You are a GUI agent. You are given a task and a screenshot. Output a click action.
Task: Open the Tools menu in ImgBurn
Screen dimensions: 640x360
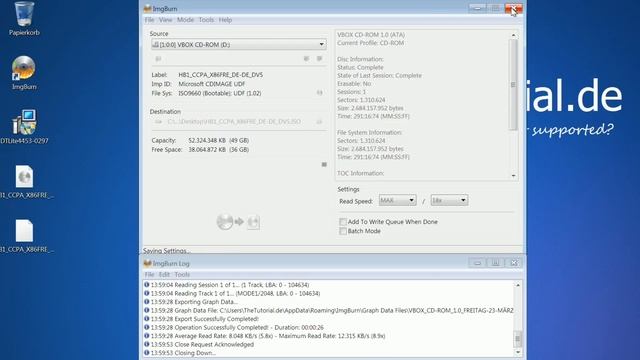(x=206, y=20)
